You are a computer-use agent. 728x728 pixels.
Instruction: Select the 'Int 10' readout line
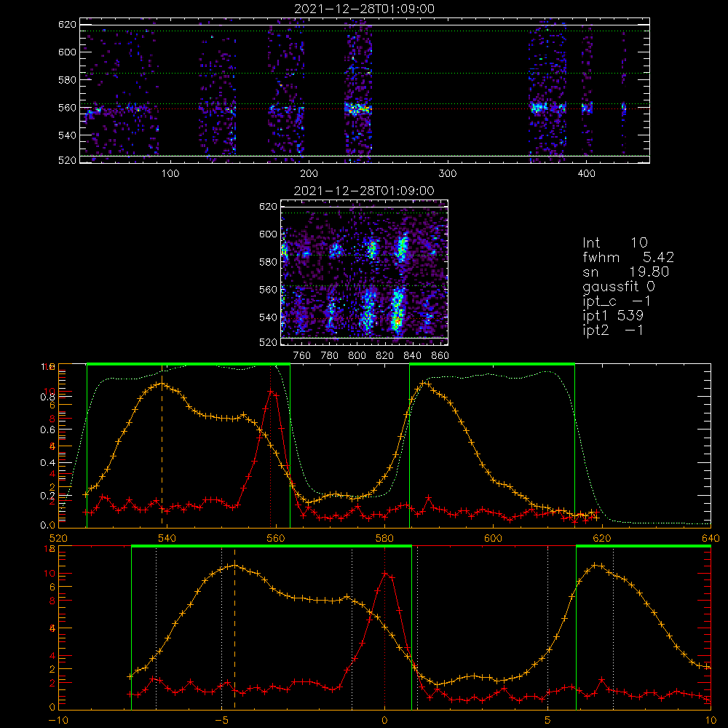(x=614, y=242)
